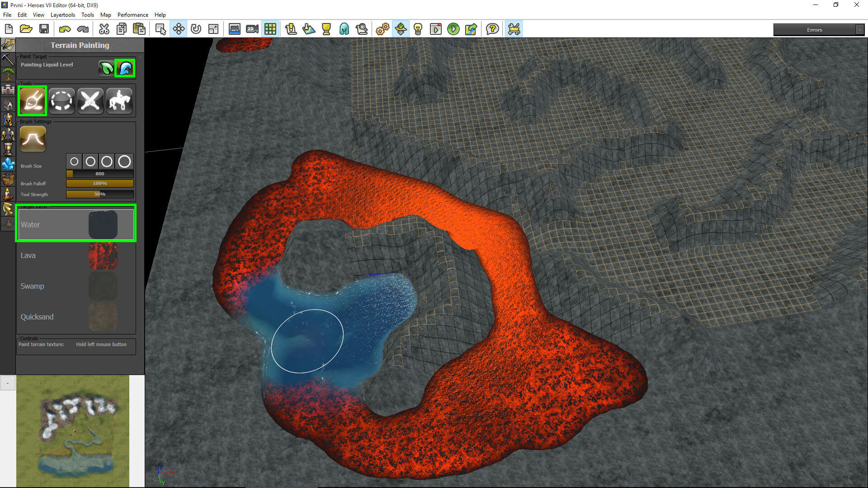Select the paint brush tool

click(33, 100)
